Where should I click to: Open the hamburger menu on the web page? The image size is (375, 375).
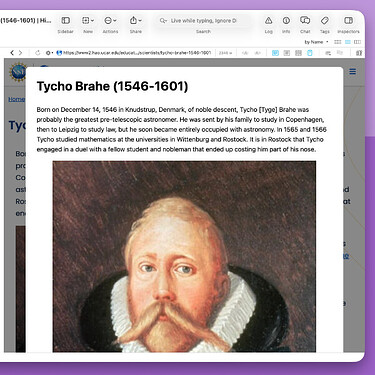353,71
